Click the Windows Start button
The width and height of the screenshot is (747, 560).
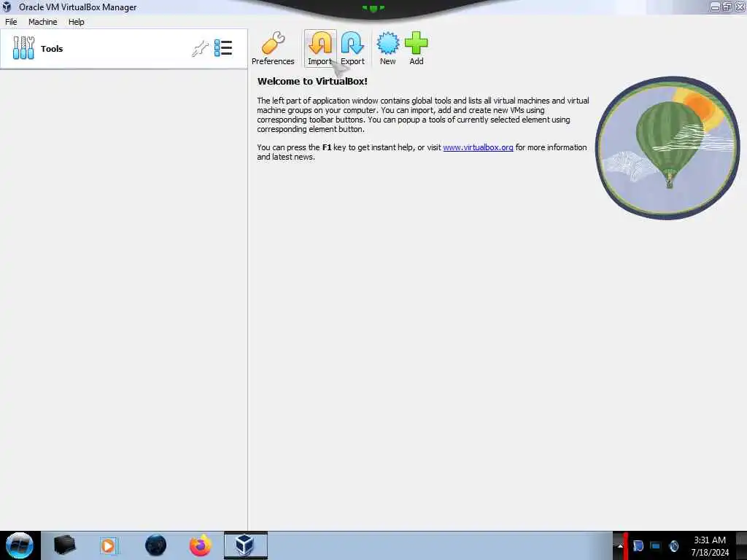pyautogui.click(x=20, y=545)
